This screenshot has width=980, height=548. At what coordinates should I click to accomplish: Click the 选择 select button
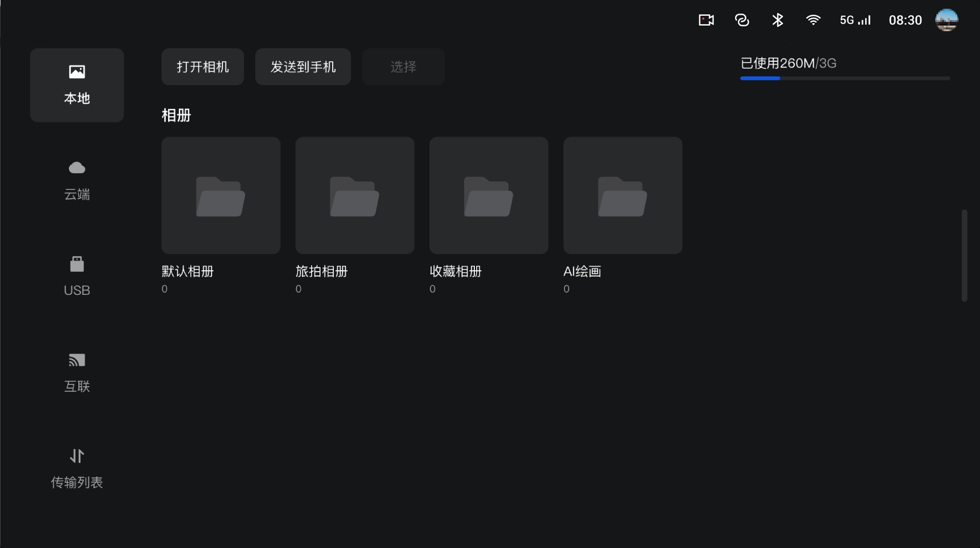click(403, 67)
